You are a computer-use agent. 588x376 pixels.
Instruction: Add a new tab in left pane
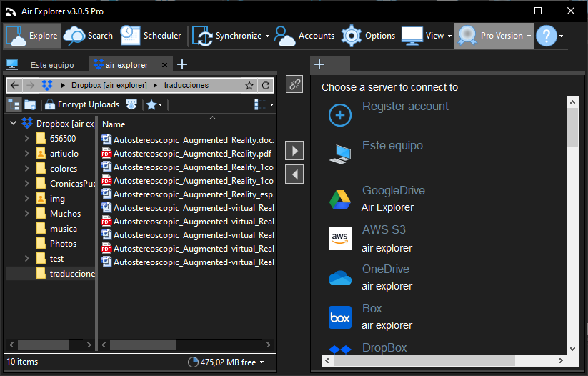[x=182, y=64]
